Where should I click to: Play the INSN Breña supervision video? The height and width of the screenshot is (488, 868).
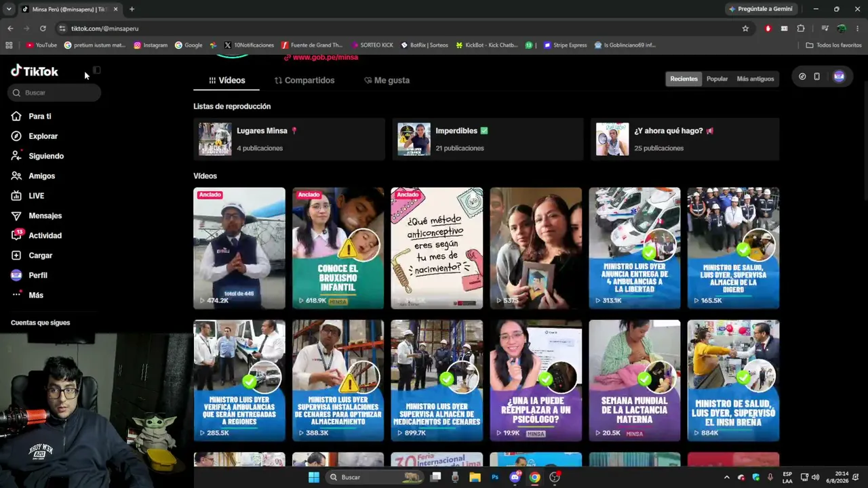734,381
